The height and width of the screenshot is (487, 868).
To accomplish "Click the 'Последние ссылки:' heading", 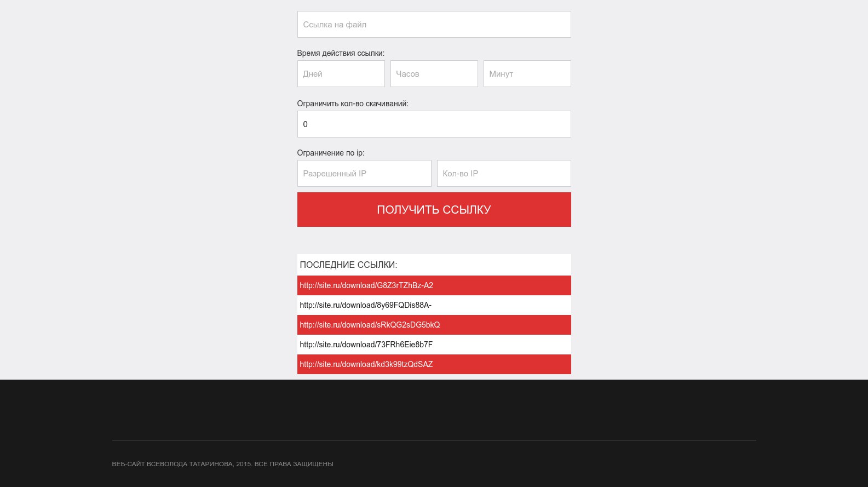I will pyautogui.click(x=348, y=265).
